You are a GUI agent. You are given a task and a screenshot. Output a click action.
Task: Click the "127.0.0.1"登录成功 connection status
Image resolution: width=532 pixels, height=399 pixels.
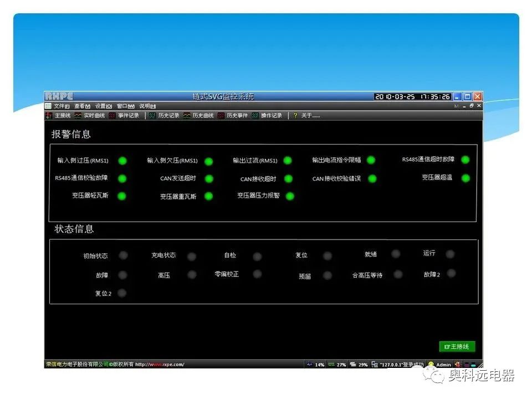tap(398, 365)
